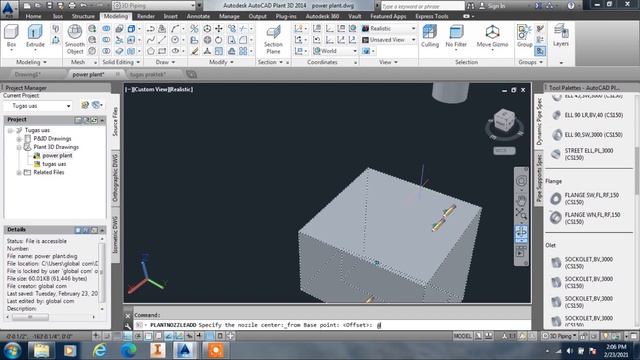The width and height of the screenshot is (640, 360).
Task: Select power plant in project tree
Action: point(57,156)
